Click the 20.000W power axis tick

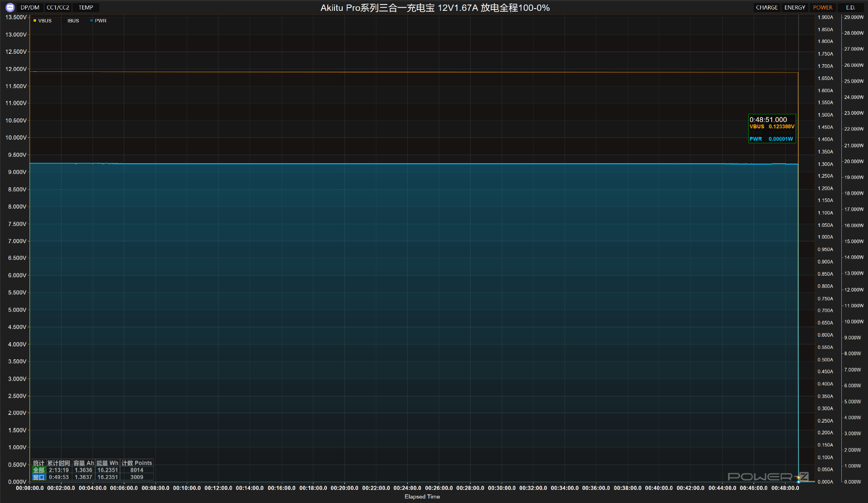(854, 161)
